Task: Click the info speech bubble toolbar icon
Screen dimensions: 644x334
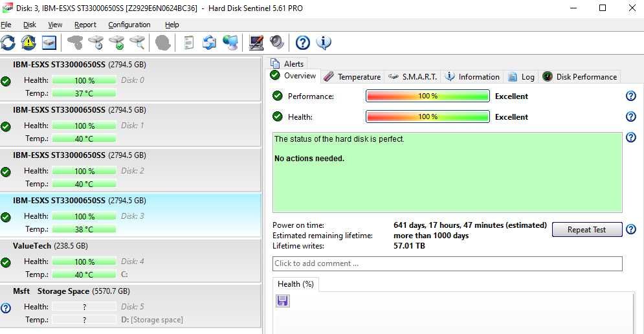Action: [324, 42]
